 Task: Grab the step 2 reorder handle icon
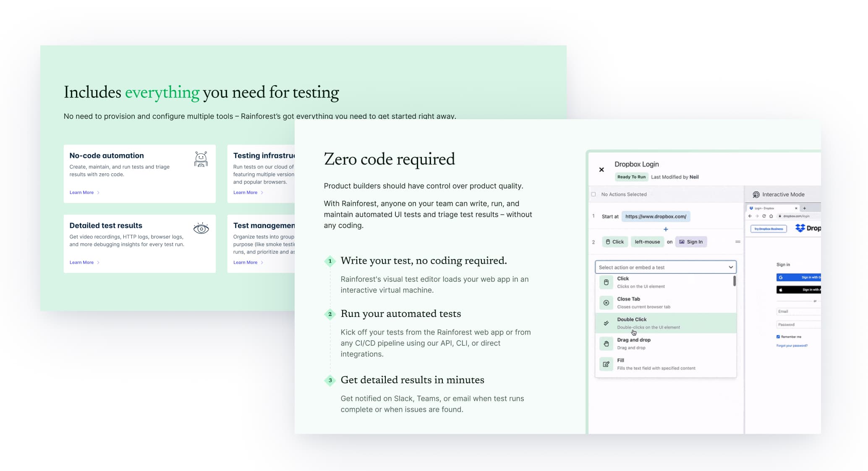737,242
